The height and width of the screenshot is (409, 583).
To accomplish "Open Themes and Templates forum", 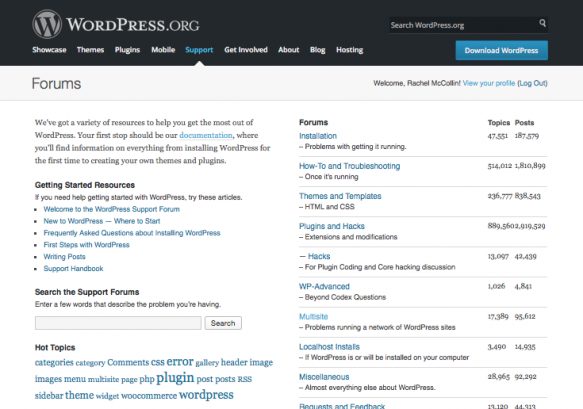I will [340, 196].
